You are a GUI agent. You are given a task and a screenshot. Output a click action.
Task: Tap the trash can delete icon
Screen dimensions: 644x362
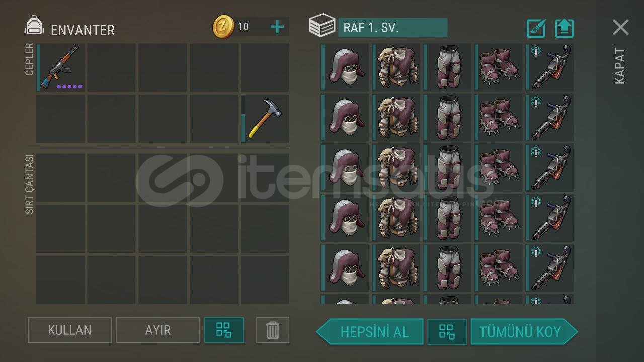272,330
